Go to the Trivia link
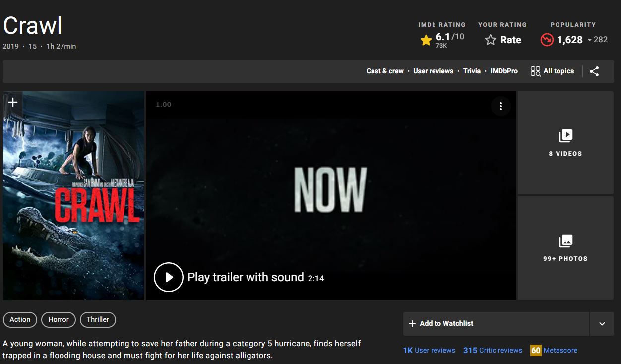This screenshot has width=621, height=364. click(x=472, y=71)
